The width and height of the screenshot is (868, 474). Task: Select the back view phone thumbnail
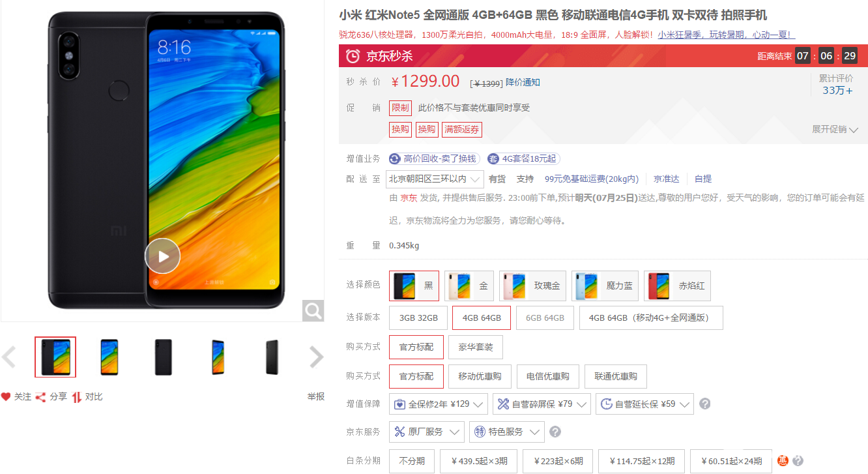pos(164,357)
